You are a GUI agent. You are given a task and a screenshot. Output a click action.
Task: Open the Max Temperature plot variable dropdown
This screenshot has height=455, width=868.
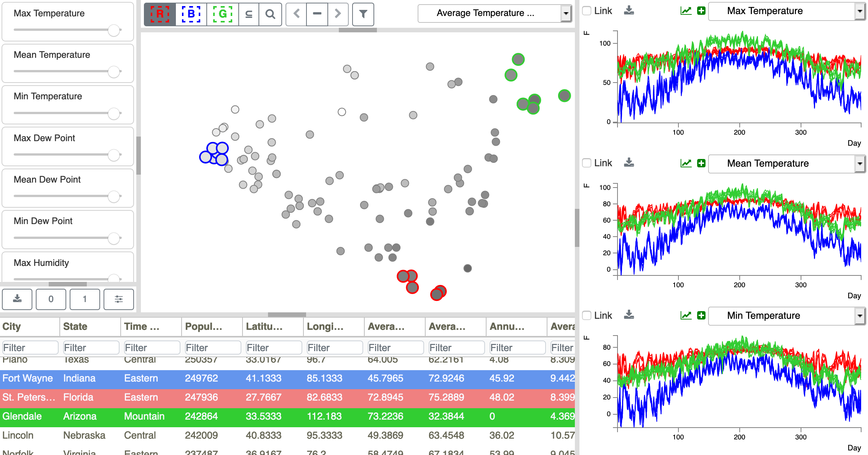click(787, 11)
